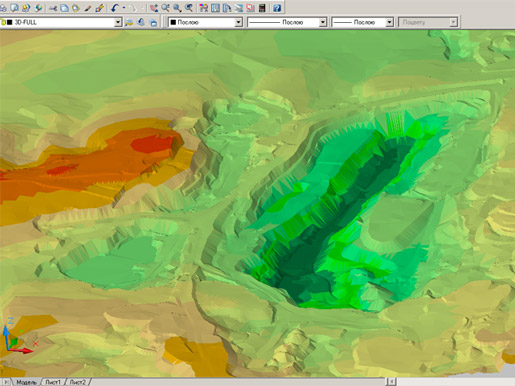515x386 pixels.
Task: Click the Copy icon in toolbar
Action: tap(64, 8)
